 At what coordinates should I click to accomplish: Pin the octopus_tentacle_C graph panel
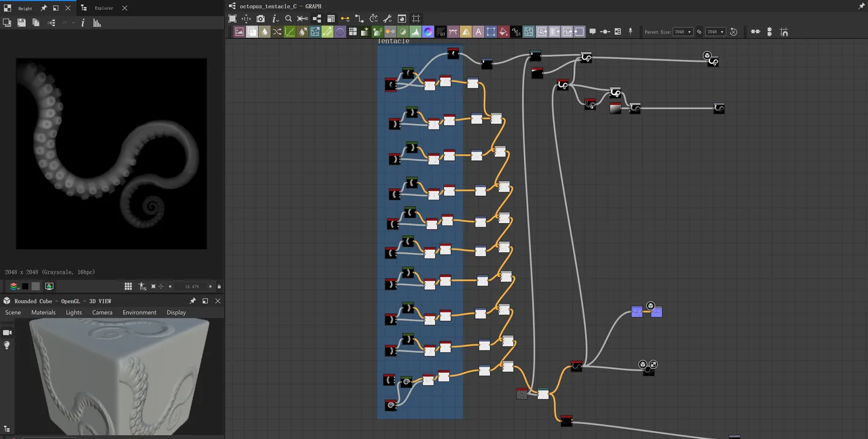tap(861, 6)
